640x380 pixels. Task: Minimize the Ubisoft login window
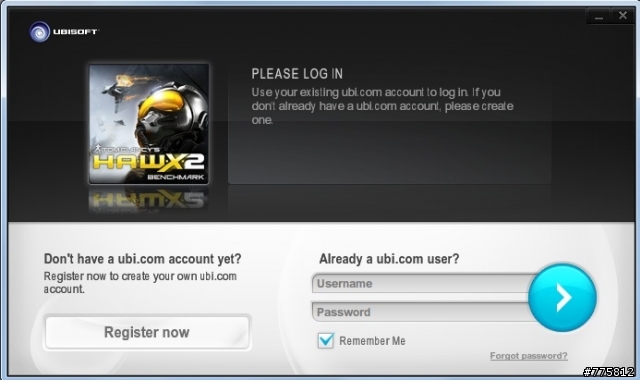pos(599,16)
